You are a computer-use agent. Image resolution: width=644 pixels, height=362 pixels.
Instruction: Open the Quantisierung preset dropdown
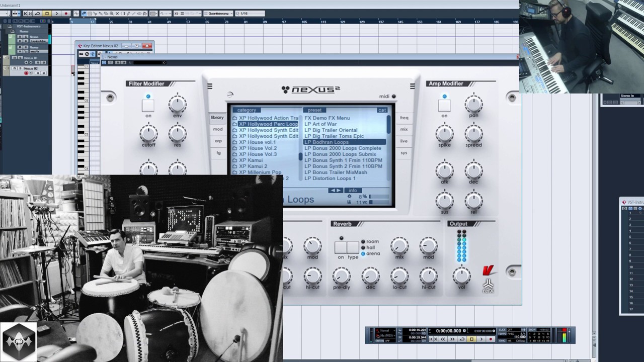pyautogui.click(x=218, y=14)
